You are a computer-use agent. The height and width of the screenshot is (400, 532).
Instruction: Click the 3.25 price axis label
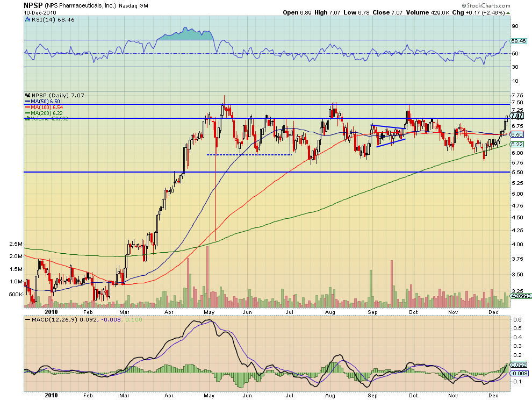coord(517,291)
